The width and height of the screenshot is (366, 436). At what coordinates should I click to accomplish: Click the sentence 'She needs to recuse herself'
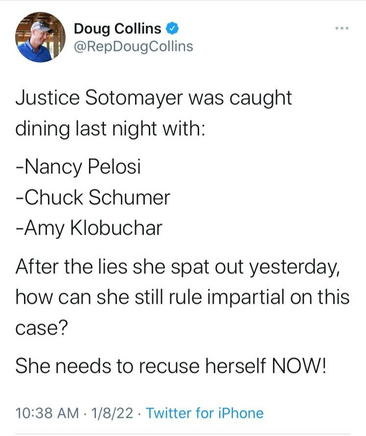(x=141, y=366)
